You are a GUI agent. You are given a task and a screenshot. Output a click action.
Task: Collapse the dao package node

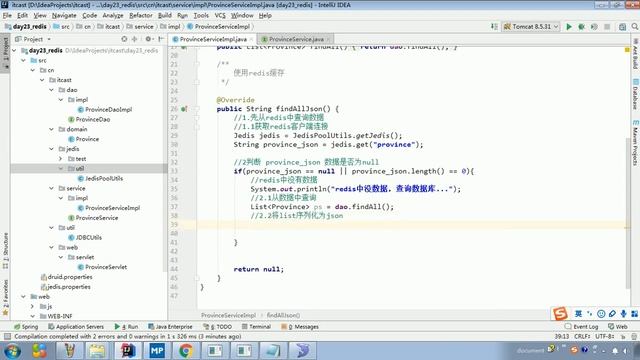point(51,90)
